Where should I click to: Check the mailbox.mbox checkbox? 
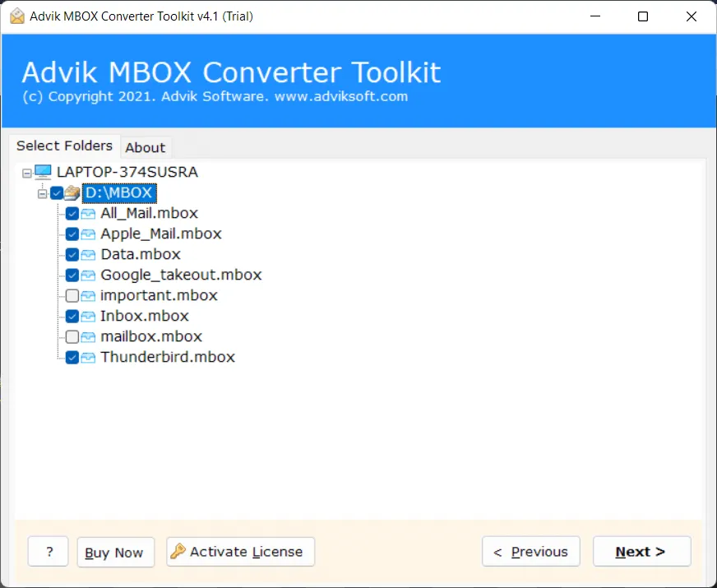pyautogui.click(x=72, y=336)
